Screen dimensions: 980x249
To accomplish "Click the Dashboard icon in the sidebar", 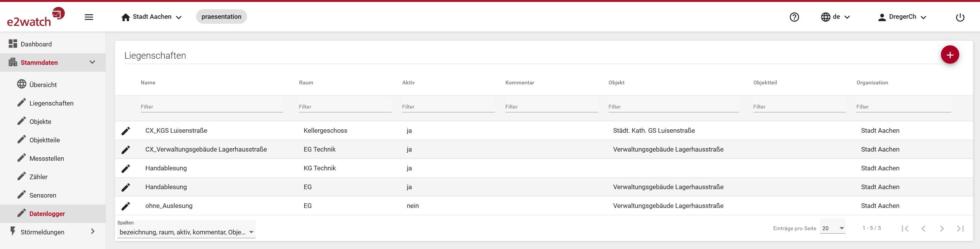I will (x=13, y=44).
